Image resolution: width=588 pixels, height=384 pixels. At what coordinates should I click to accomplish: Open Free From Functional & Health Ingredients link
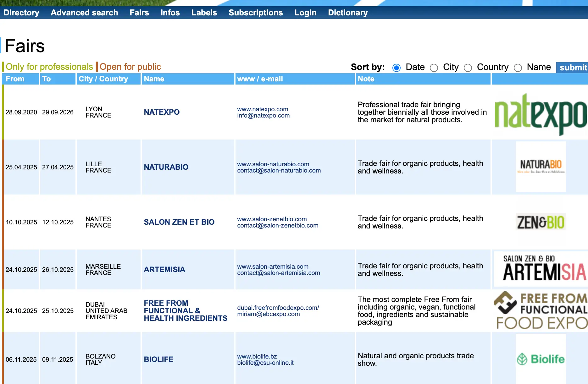pyautogui.click(x=186, y=311)
